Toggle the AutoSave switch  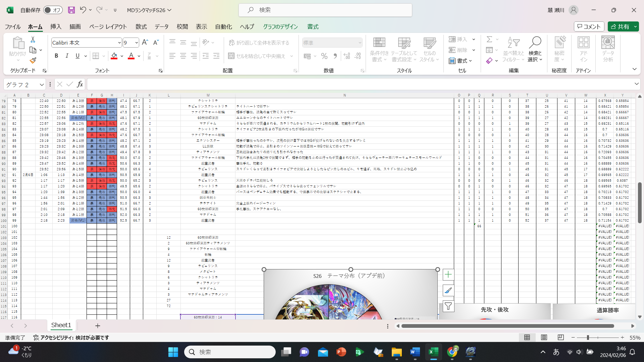tap(53, 10)
